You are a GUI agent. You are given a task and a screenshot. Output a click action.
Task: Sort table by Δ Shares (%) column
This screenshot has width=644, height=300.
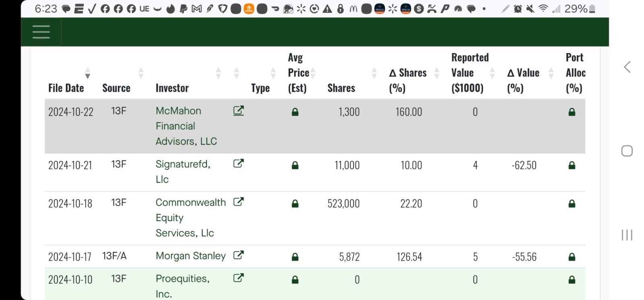click(x=437, y=73)
